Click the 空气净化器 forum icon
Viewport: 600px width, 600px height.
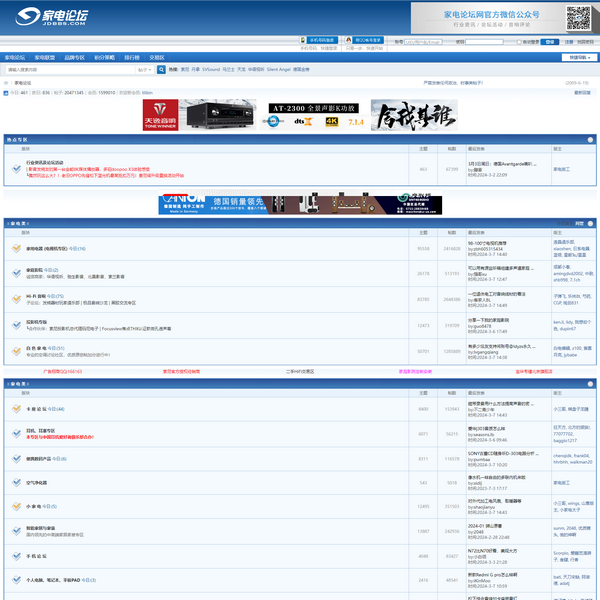pyautogui.click(x=16, y=482)
